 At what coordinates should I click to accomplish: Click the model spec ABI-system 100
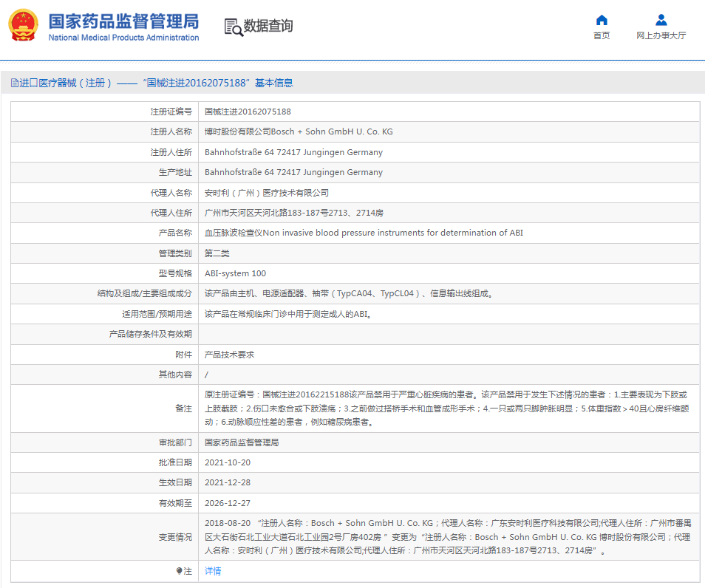235,273
